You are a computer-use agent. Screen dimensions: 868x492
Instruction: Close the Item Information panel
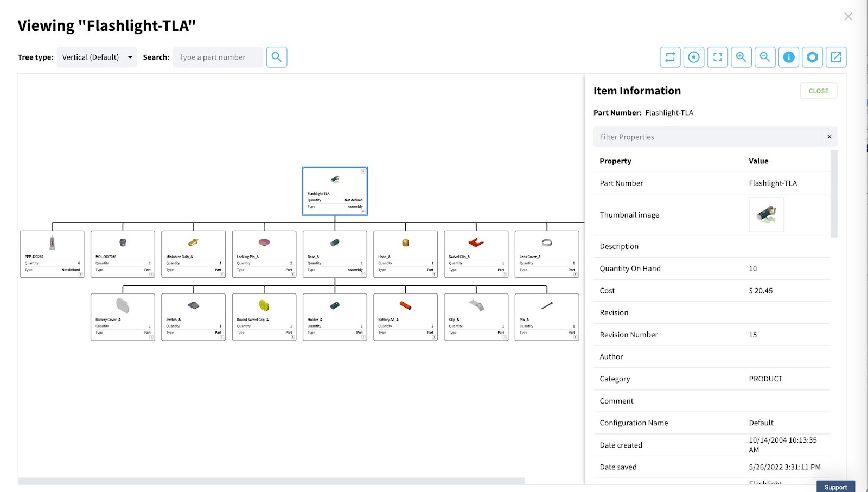click(819, 91)
